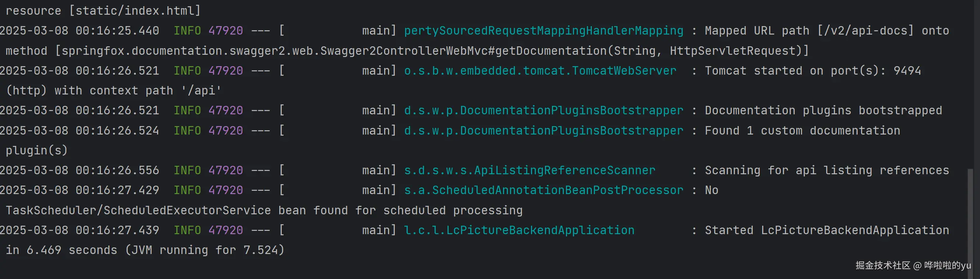Image resolution: width=980 pixels, height=279 pixels.
Task: Click the "in 6.469 seconds" text
Action: coord(61,250)
